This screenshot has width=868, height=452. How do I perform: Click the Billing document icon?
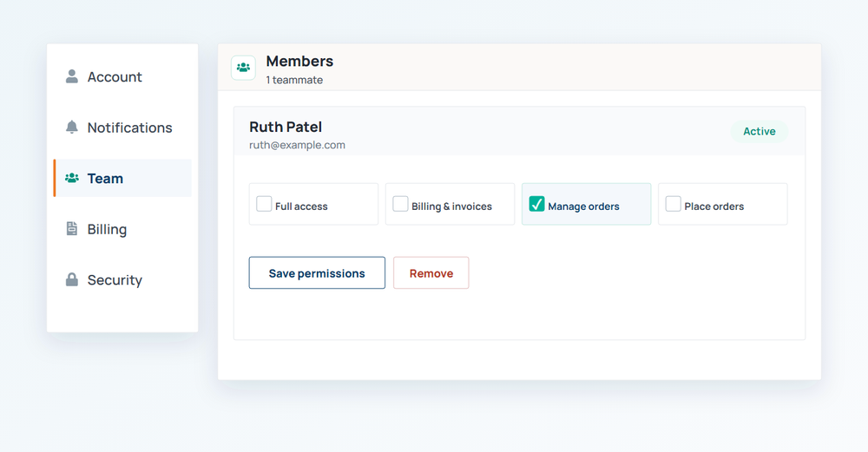click(x=72, y=228)
